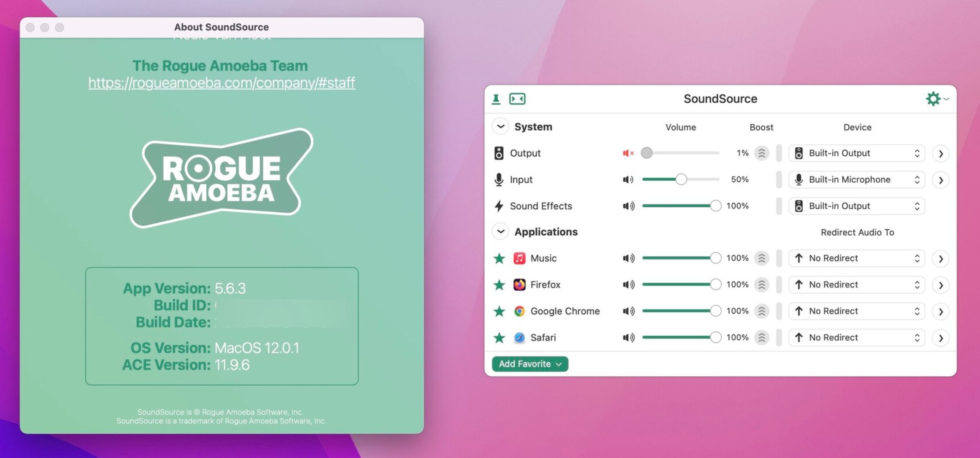Unfavorite the Firefox star
The height and width of the screenshot is (458, 980).
pyautogui.click(x=499, y=285)
